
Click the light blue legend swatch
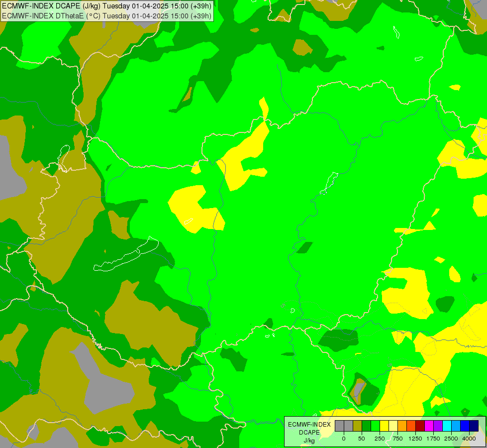click(456, 426)
